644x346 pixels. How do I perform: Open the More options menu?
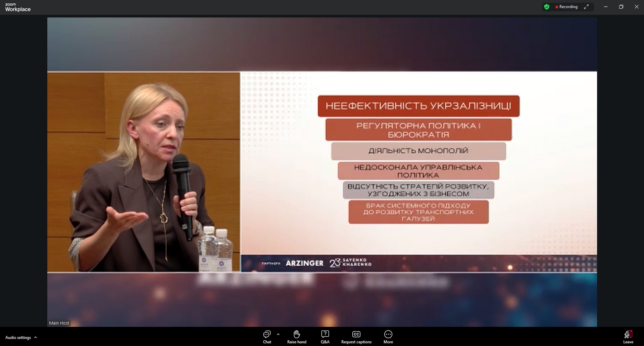(x=388, y=337)
